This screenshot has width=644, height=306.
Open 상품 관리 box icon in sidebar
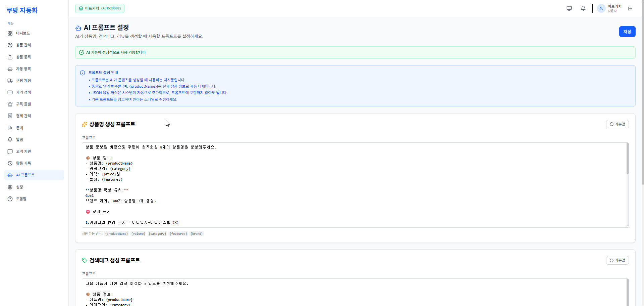[10, 45]
